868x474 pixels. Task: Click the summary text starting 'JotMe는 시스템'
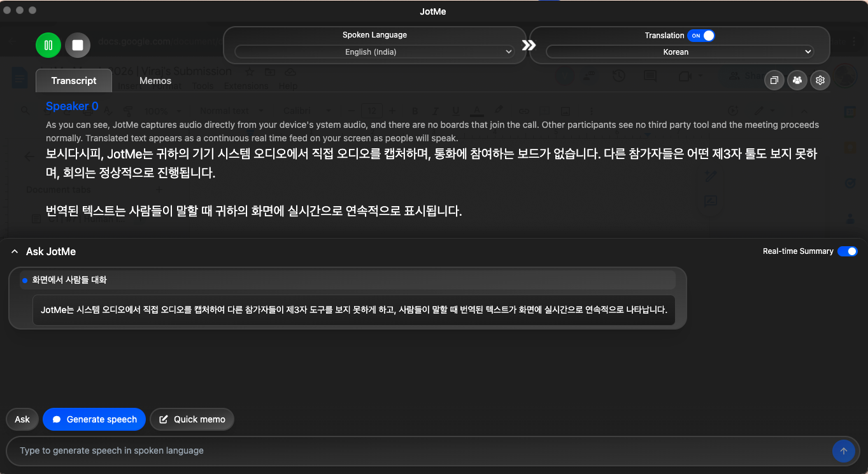coord(353,310)
